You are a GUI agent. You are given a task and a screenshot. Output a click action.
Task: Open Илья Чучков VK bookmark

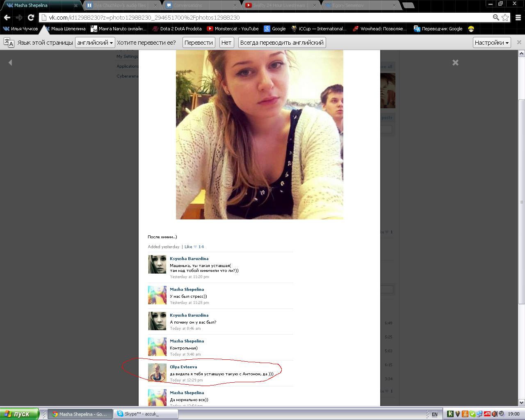pyautogui.click(x=21, y=29)
